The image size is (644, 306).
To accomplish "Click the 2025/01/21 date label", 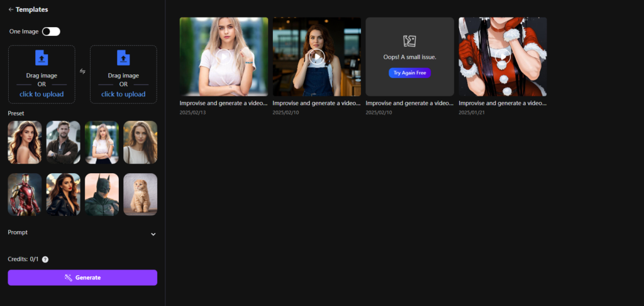I will pyautogui.click(x=472, y=112).
